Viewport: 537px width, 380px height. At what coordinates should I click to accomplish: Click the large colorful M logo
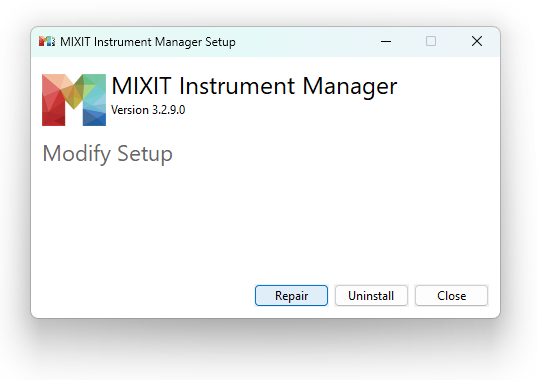[74, 100]
